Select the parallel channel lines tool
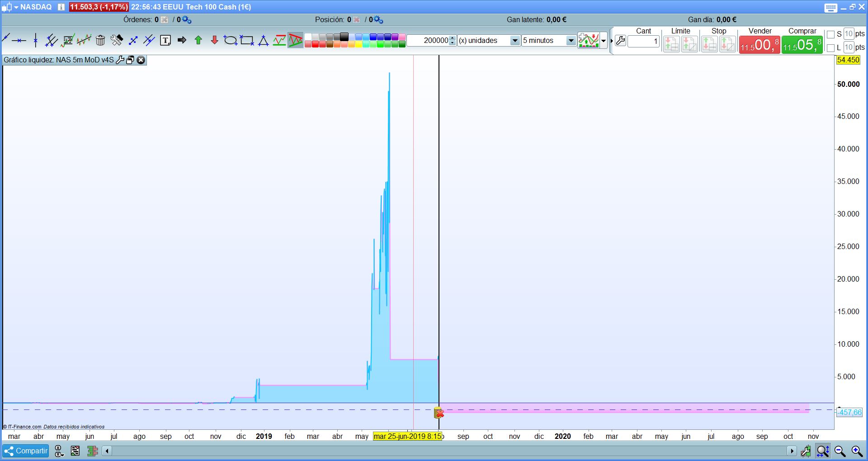 [x=51, y=40]
